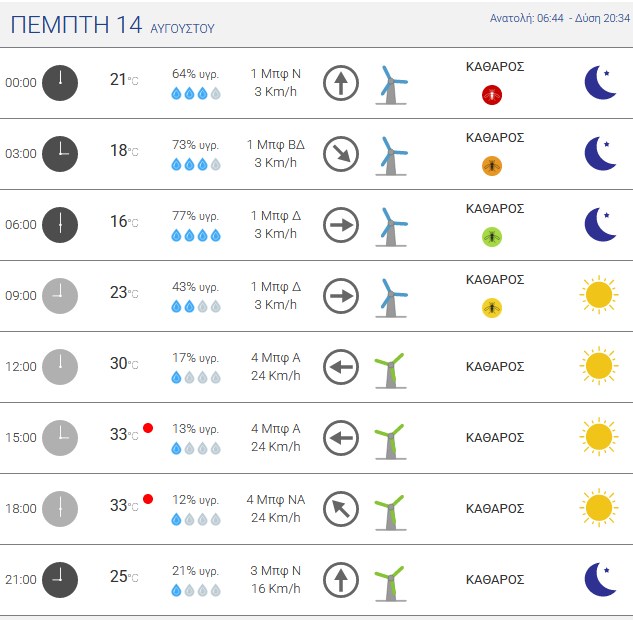Click the ΚΑΘΑΡΟΣ label at 18:00
Image resolution: width=633 pixels, height=620 pixels.
tap(495, 509)
